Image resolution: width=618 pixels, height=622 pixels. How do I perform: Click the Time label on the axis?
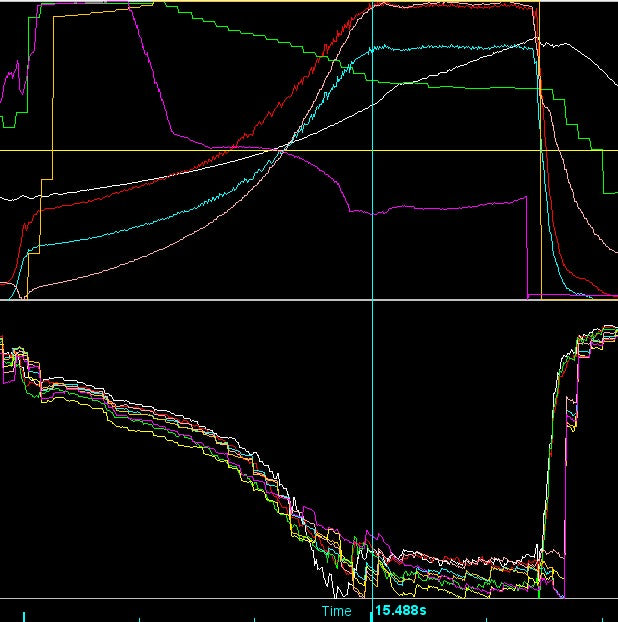coord(336,610)
